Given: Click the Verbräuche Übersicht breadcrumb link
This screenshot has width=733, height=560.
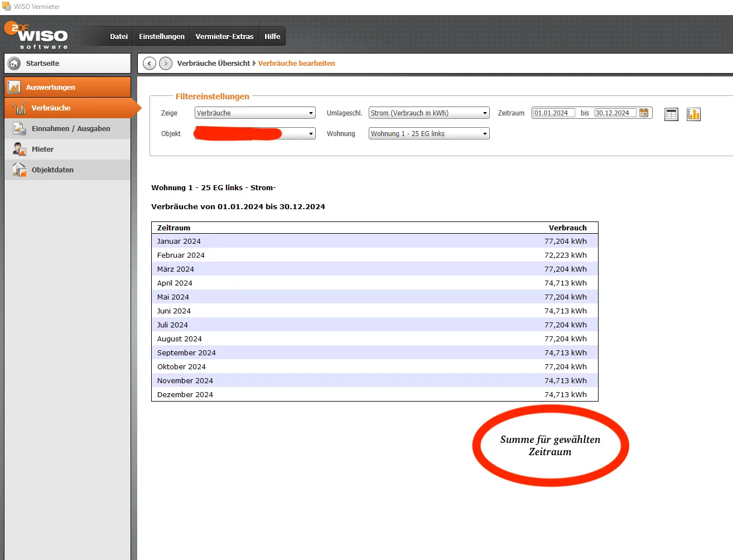Looking at the screenshot, I should (x=214, y=64).
